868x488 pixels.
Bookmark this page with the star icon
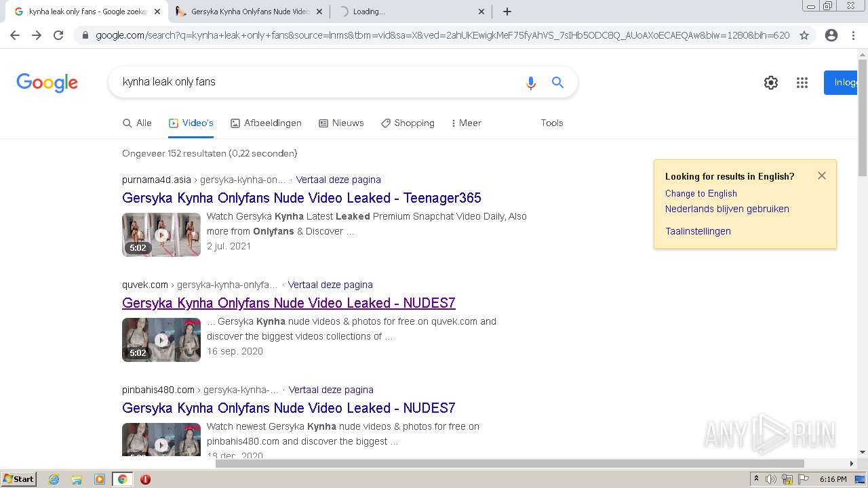click(804, 35)
